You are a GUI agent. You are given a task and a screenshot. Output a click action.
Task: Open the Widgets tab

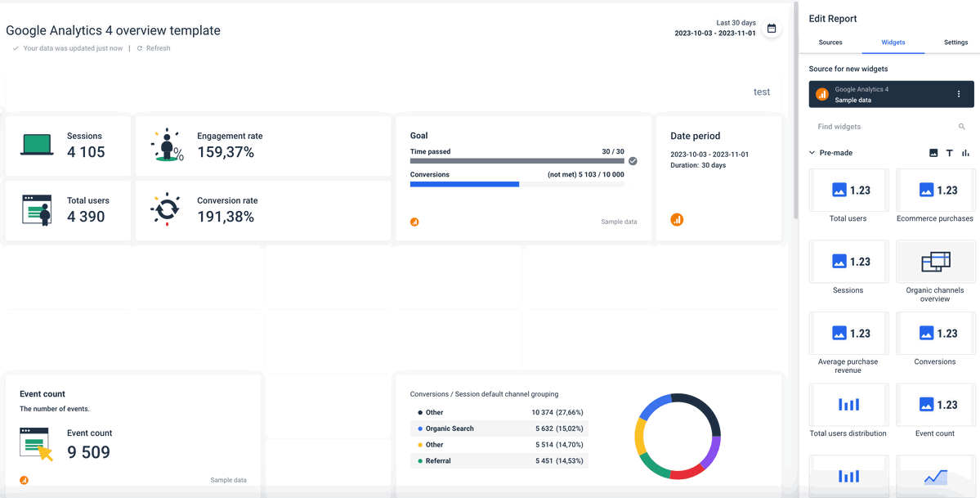(893, 43)
